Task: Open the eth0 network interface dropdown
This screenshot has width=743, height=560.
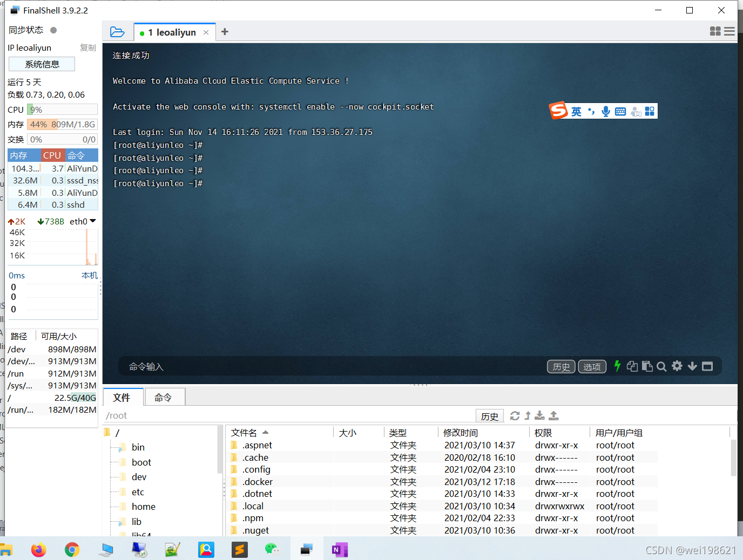Action: [x=93, y=221]
